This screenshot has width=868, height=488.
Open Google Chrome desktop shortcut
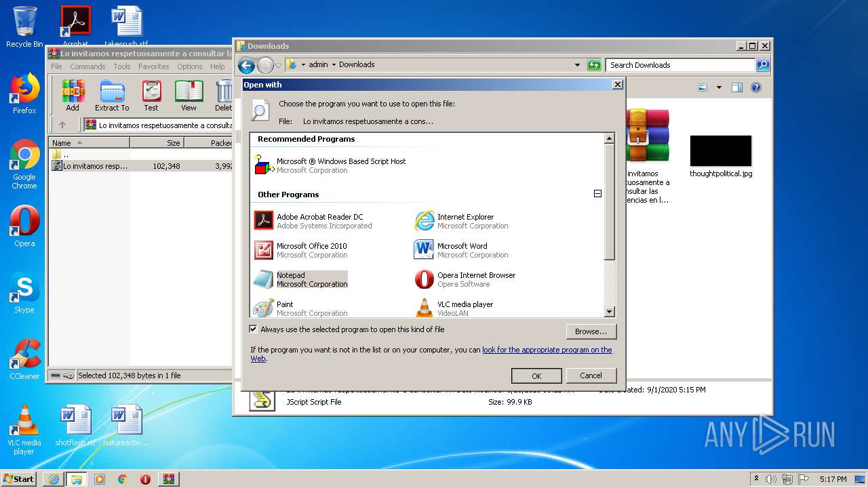[x=24, y=165]
